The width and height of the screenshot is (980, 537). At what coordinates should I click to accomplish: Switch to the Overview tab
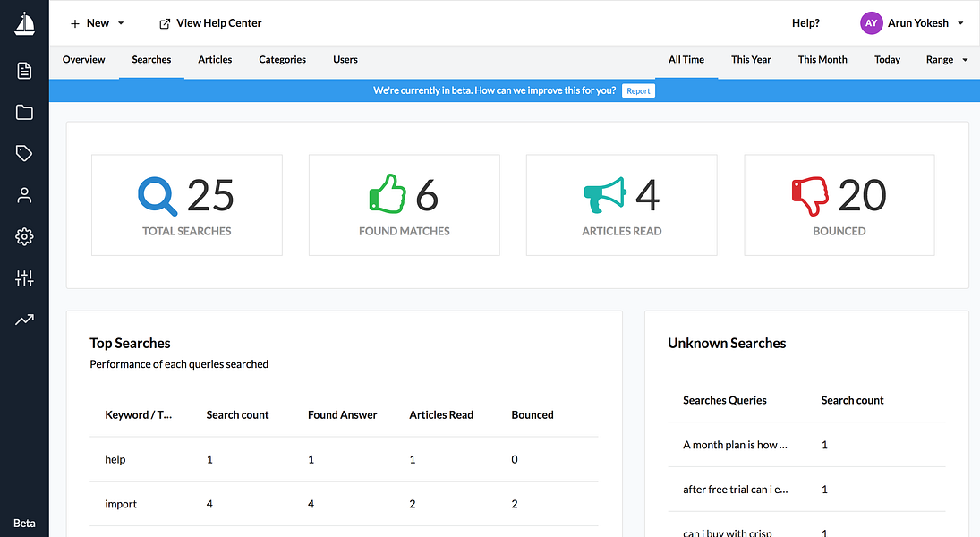tap(84, 59)
